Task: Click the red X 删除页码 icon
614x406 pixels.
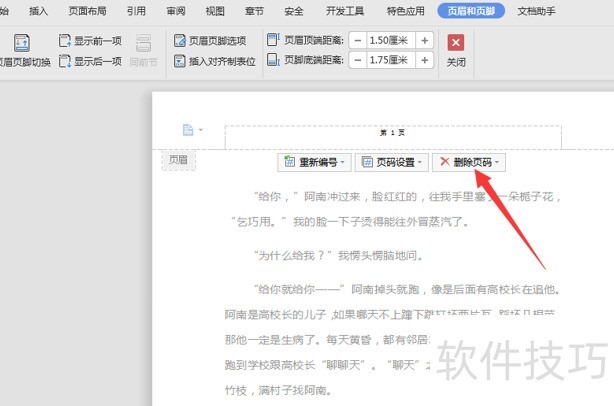Action: click(444, 161)
